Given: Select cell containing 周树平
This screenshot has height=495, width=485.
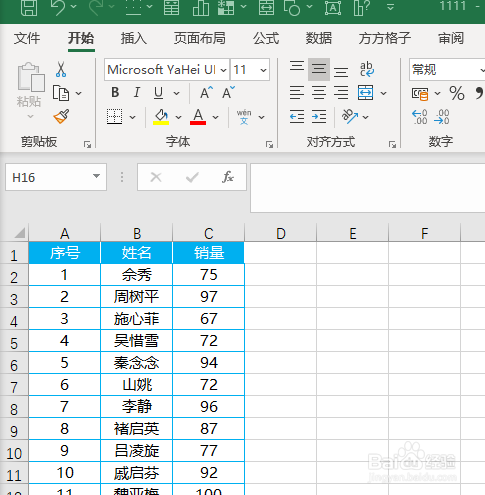Looking at the screenshot, I should 136,297.
